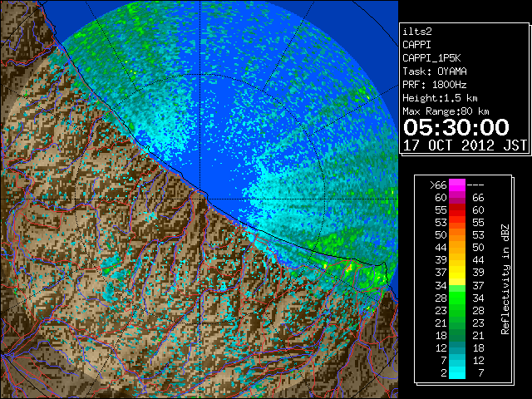
Task: Click the '>66' legend label
Action: click(438, 185)
